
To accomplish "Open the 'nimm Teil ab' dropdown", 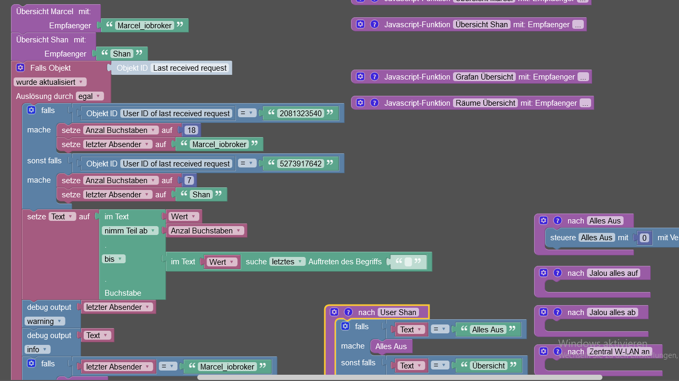I will coord(130,231).
